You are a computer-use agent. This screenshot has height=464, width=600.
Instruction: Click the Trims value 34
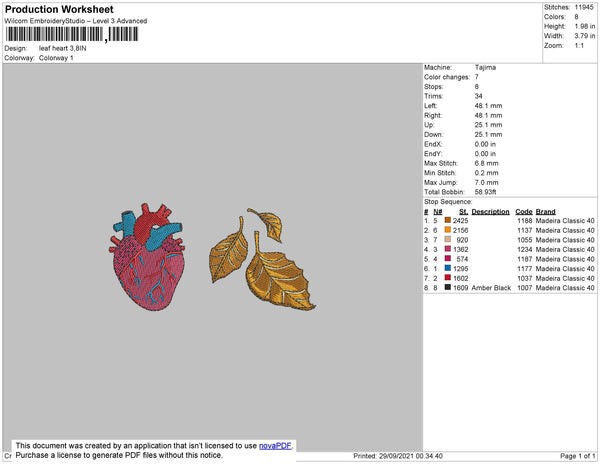coord(478,96)
